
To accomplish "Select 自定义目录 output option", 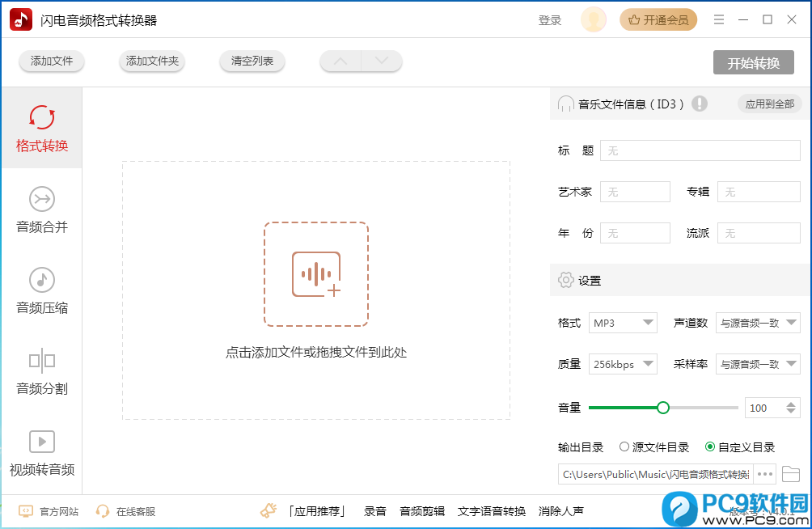I will coord(741,447).
